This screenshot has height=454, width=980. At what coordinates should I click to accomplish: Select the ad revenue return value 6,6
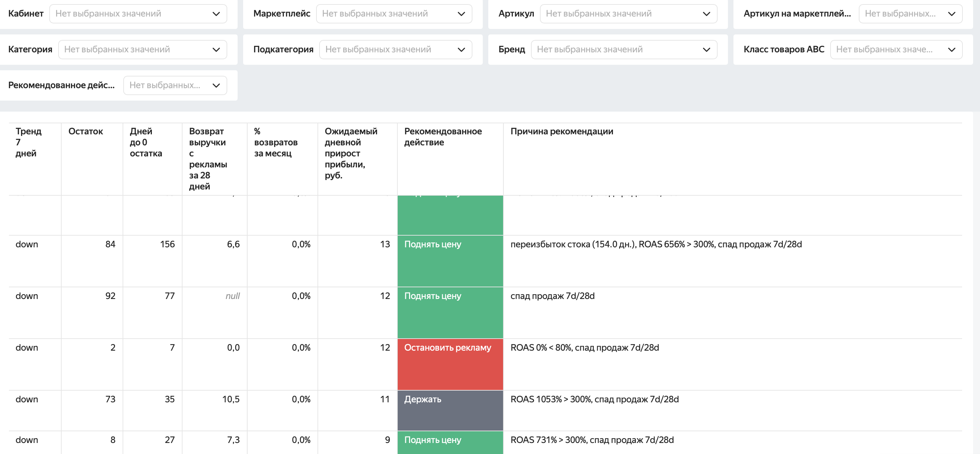233,244
